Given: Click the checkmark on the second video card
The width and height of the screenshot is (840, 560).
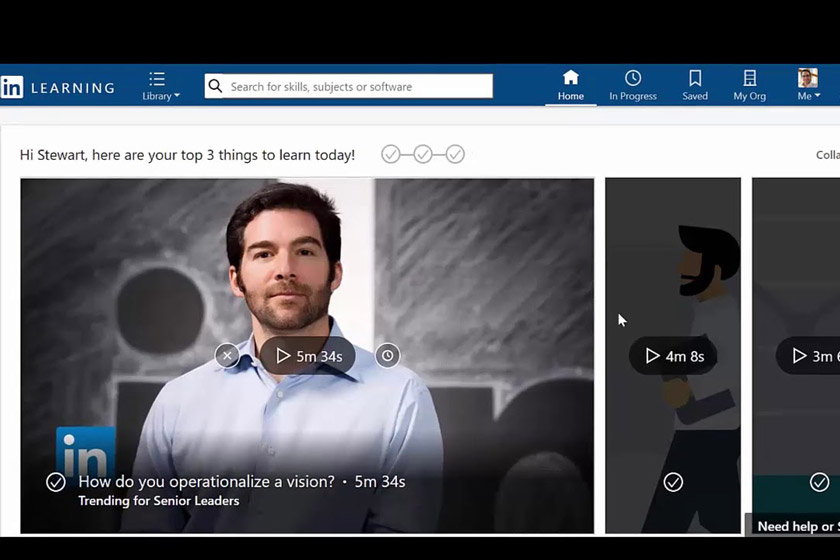Looking at the screenshot, I should (673, 482).
